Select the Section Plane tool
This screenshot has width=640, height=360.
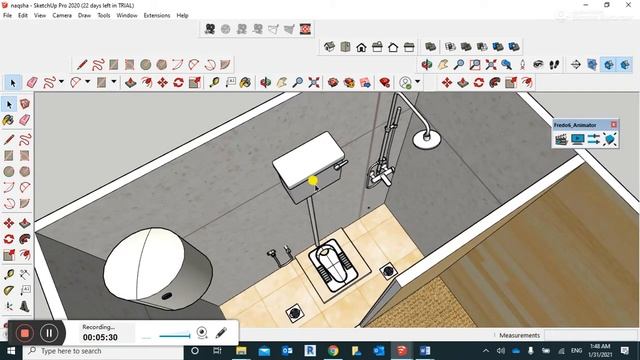(x=576, y=64)
